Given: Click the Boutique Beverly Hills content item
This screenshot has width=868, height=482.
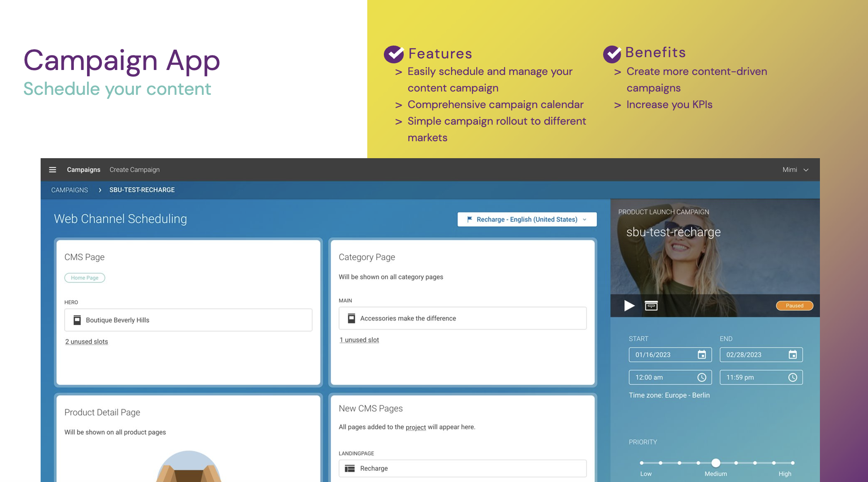Looking at the screenshot, I should pyautogui.click(x=188, y=319).
